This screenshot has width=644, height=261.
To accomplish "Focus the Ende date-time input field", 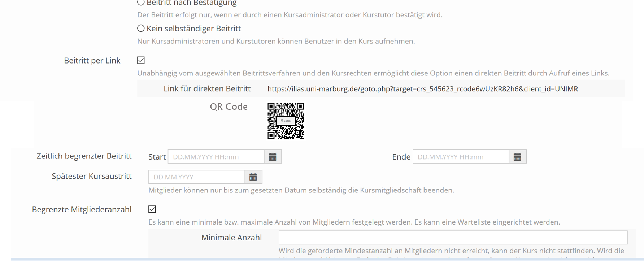I will pyautogui.click(x=461, y=157).
